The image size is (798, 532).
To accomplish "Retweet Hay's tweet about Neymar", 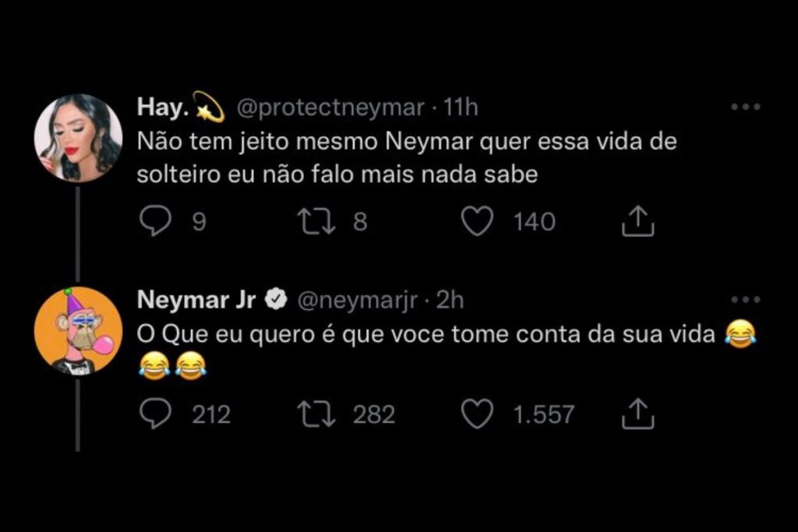I will tap(318, 223).
